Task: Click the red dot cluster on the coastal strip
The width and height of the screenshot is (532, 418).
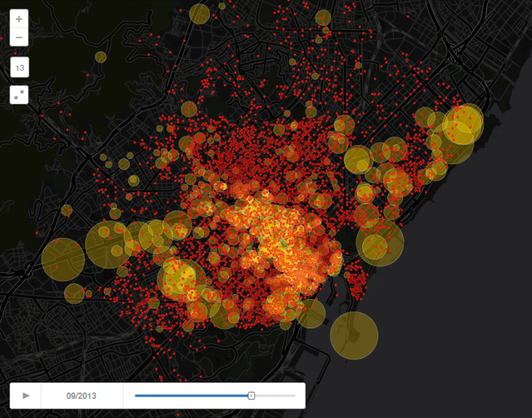Action: (x=356, y=281)
